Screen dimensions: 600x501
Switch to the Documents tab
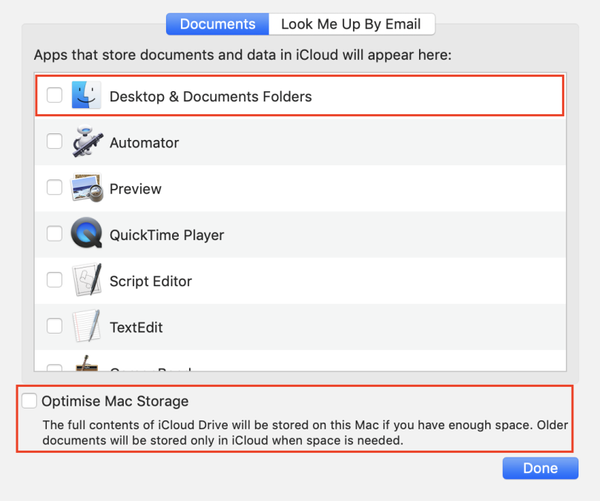[x=218, y=24]
